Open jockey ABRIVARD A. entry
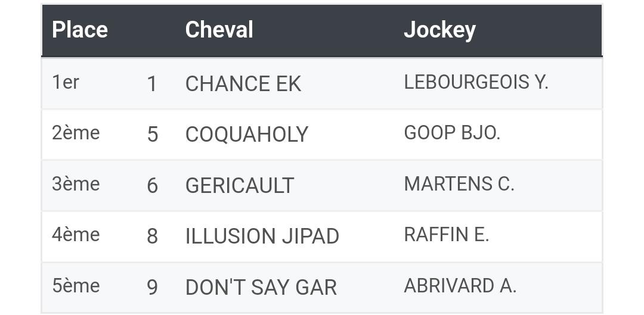This screenshot has height=315, width=644. pos(460,285)
